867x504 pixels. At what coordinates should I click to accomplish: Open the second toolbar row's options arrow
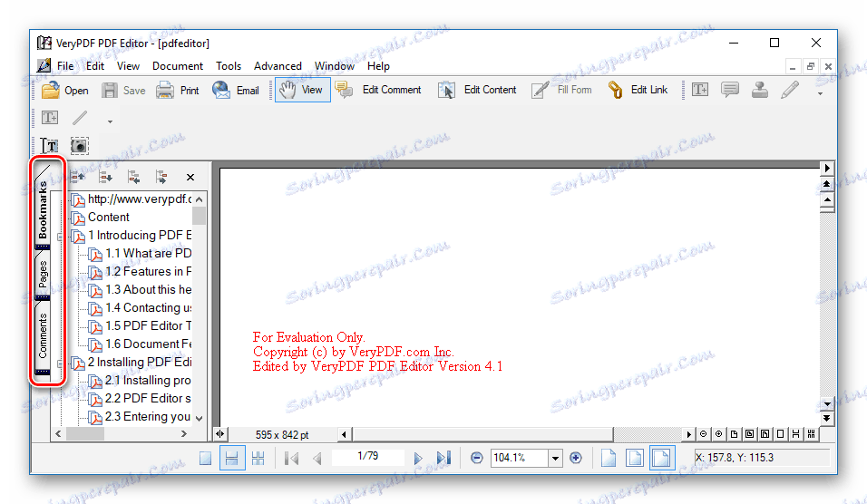pos(110,121)
